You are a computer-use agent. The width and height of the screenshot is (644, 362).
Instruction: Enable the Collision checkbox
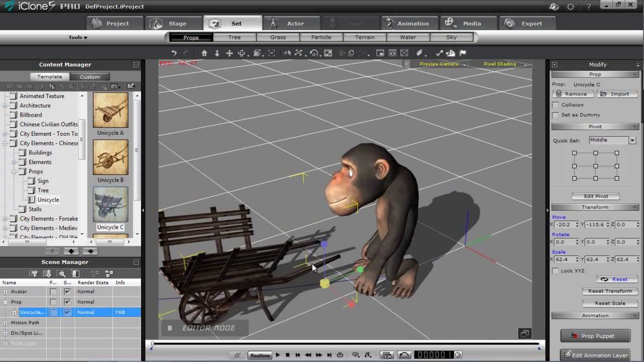555,105
